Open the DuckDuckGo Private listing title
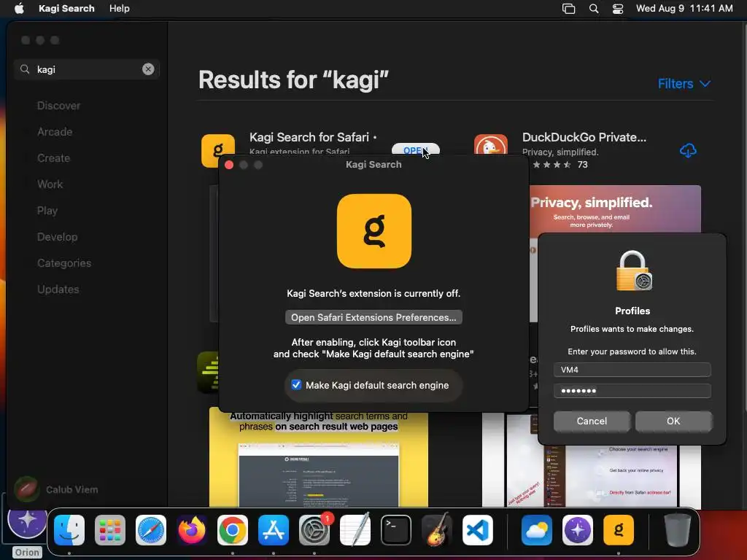Screen dimensions: 747x560 coord(584,137)
